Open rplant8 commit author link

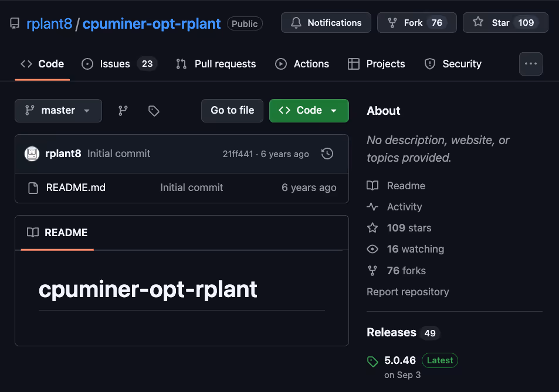[x=63, y=154]
